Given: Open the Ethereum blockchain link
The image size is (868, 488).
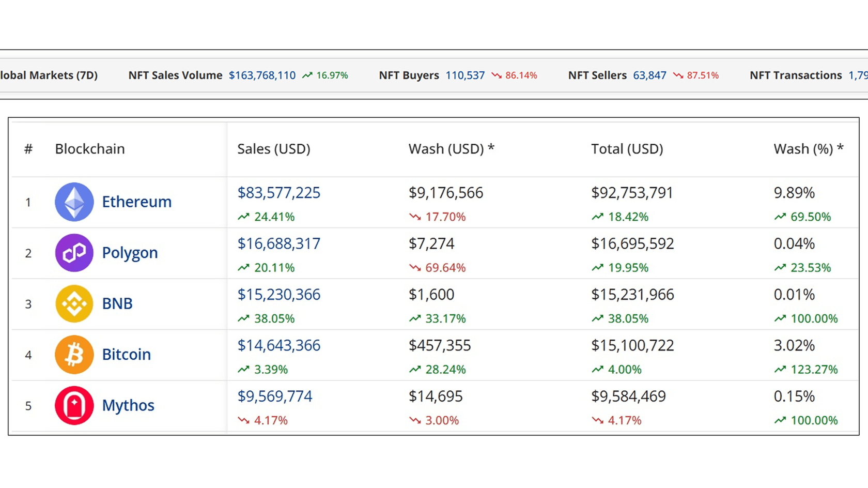Looking at the screenshot, I should click(x=136, y=202).
